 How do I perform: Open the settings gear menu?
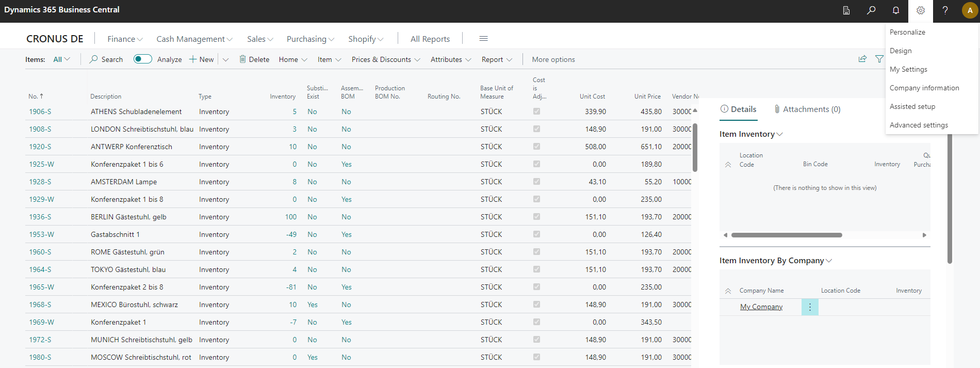point(921,10)
